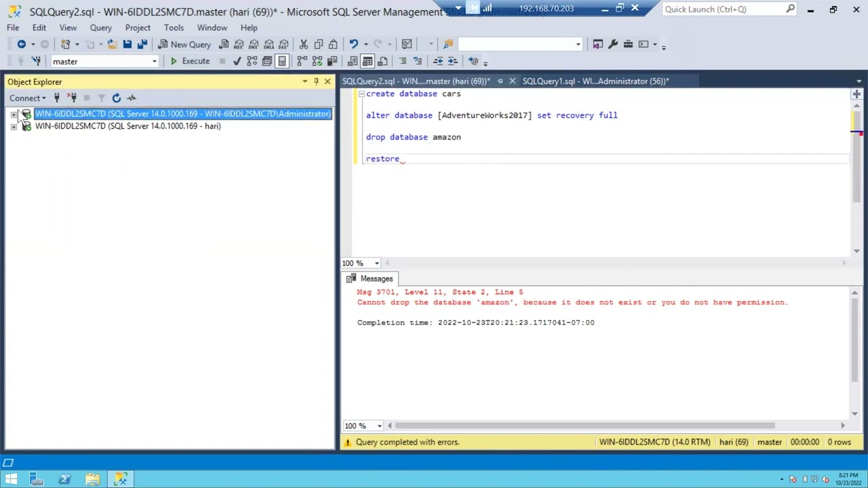The image size is (868, 488).
Task: Toggle Results to File mode
Action: (382, 61)
